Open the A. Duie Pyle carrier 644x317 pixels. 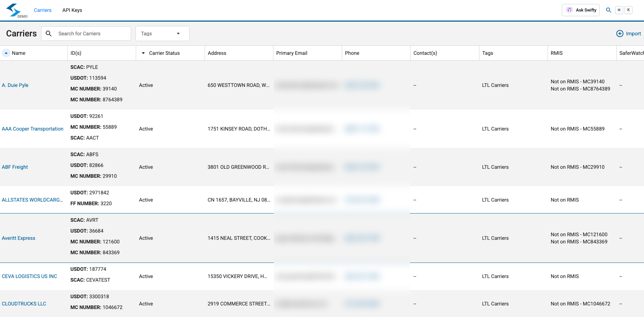pos(15,85)
